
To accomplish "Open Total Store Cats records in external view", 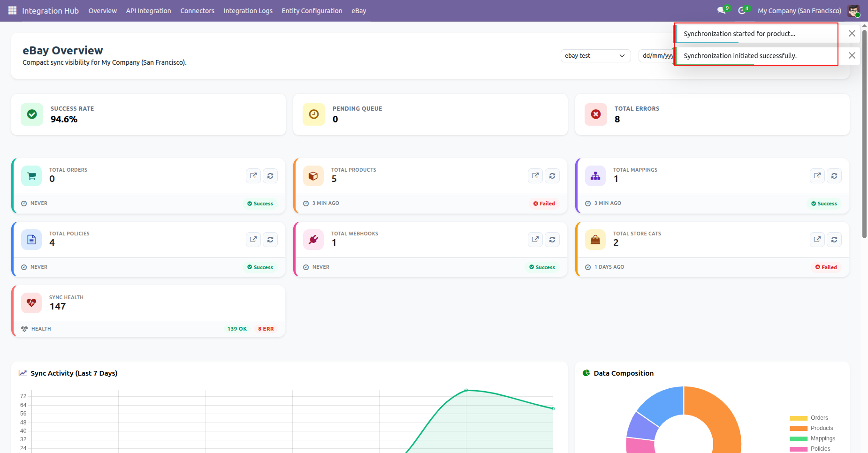I will pyautogui.click(x=817, y=240).
